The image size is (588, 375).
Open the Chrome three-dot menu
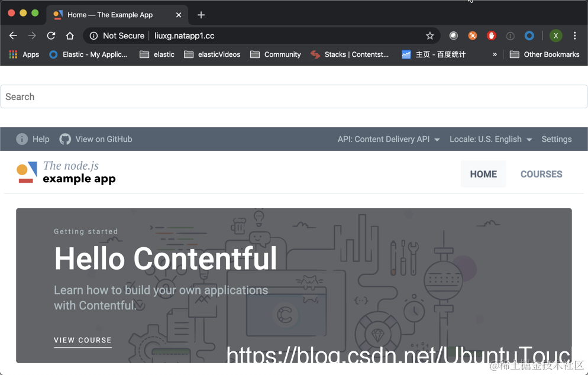click(574, 35)
